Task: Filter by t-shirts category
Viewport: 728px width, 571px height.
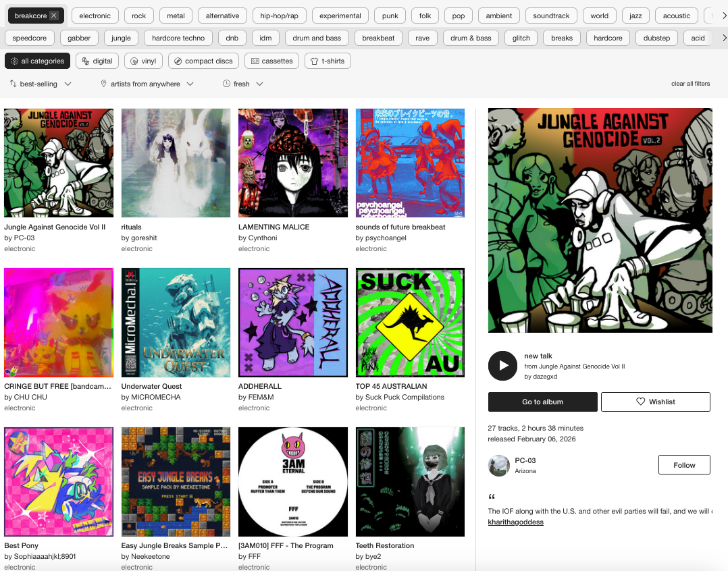Action: point(328,61)
